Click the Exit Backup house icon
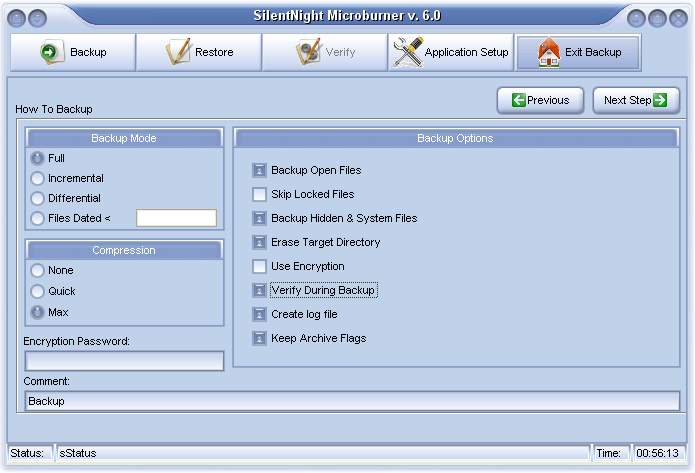This screenshot has height=473, width=695. [548, 52]
